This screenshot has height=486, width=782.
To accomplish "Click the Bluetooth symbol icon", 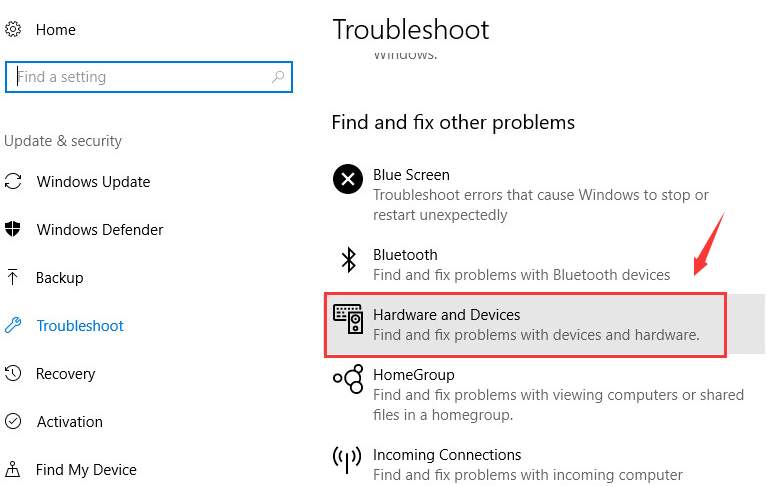I will [349, 259].
